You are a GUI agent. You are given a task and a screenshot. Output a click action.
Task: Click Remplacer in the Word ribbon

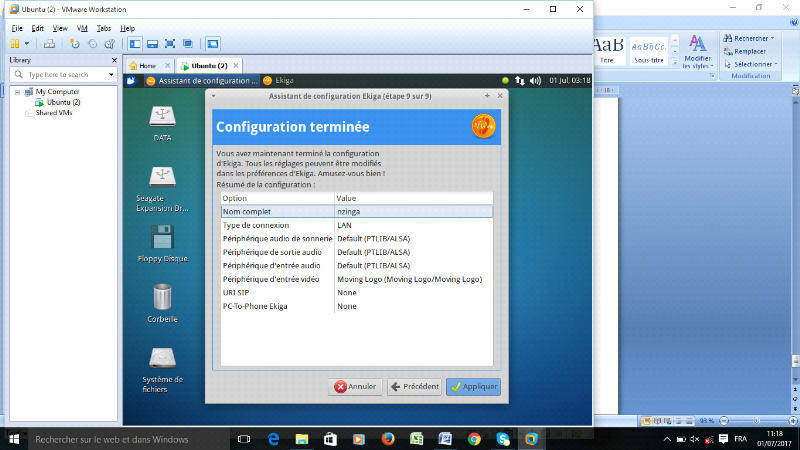[745, 52]
